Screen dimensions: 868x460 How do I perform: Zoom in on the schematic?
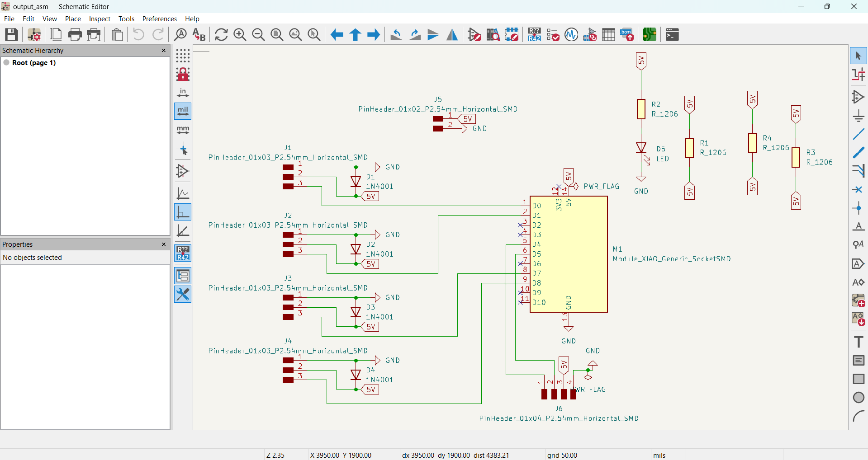tap(240, 34)
